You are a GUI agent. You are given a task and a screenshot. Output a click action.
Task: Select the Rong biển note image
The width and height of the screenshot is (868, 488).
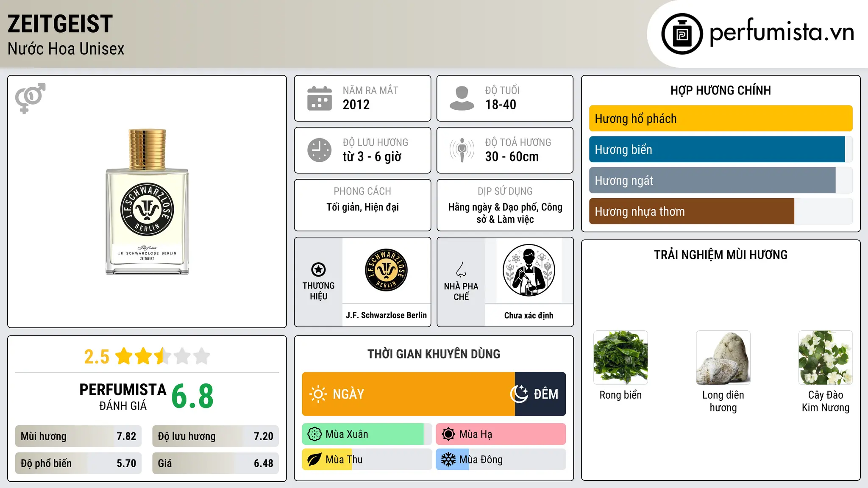(x=620, y=358)
